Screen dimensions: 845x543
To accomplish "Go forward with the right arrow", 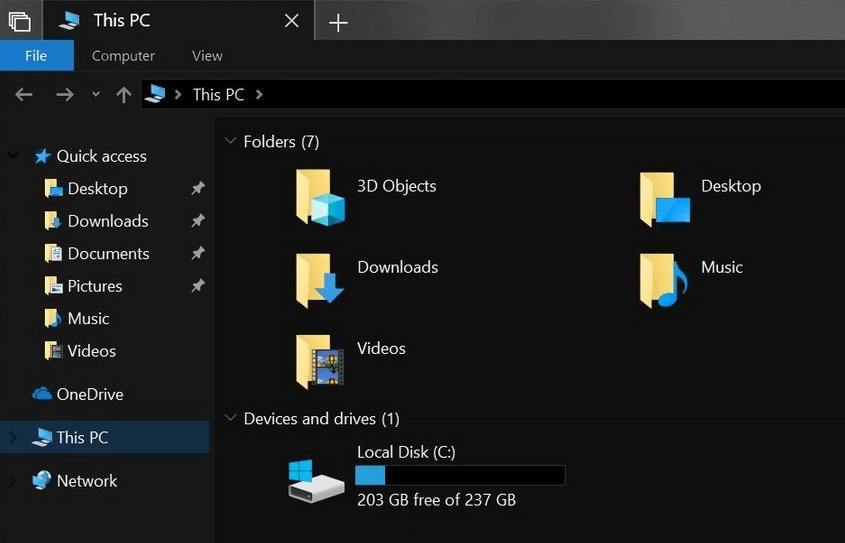I will [x=65, y=95].
